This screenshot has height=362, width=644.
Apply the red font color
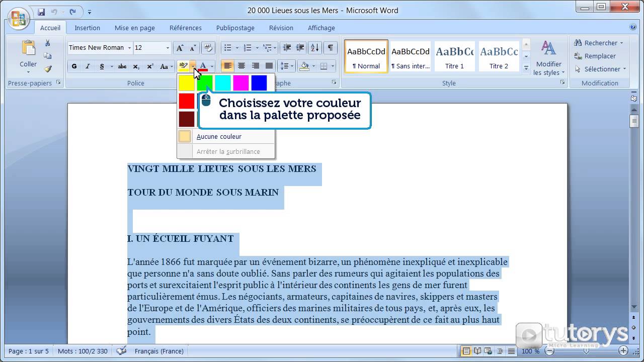[203, 66]
